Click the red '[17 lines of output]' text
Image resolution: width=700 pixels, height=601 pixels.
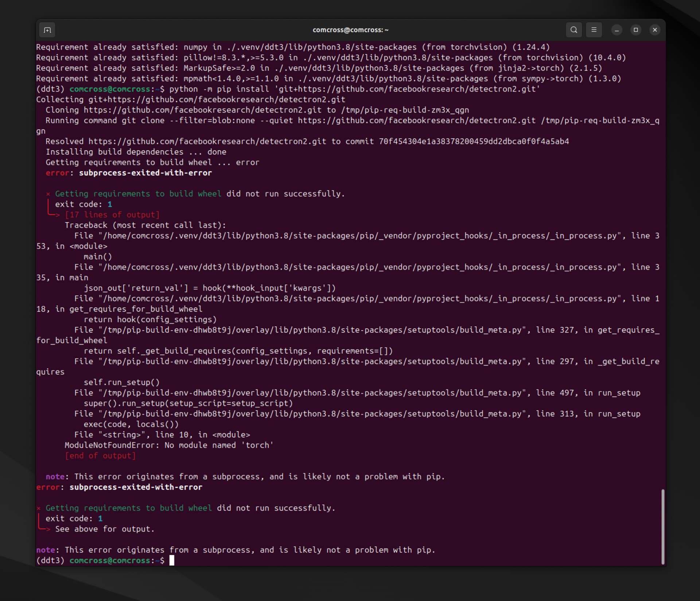[x=112, y=215]
